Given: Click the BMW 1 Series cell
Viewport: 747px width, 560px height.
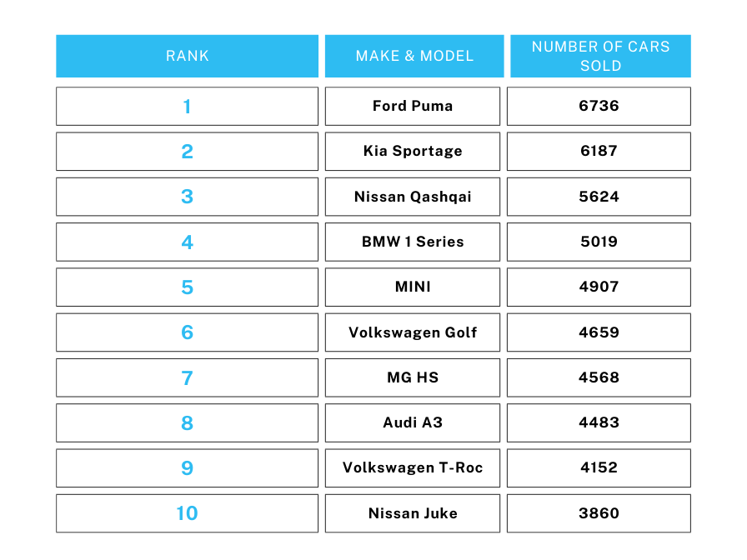Looking at the screenshot, I should pyautogui.click(x=413, y=242).
